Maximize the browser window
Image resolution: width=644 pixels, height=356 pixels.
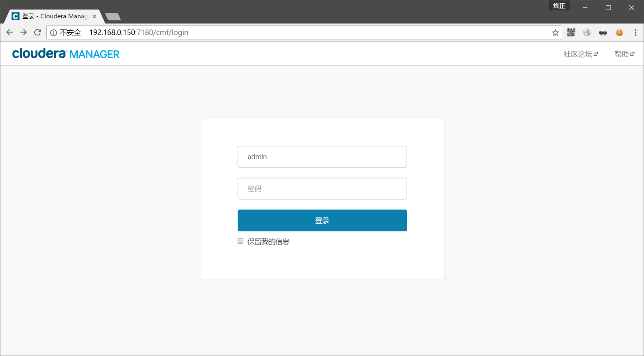tap(608, 8)
